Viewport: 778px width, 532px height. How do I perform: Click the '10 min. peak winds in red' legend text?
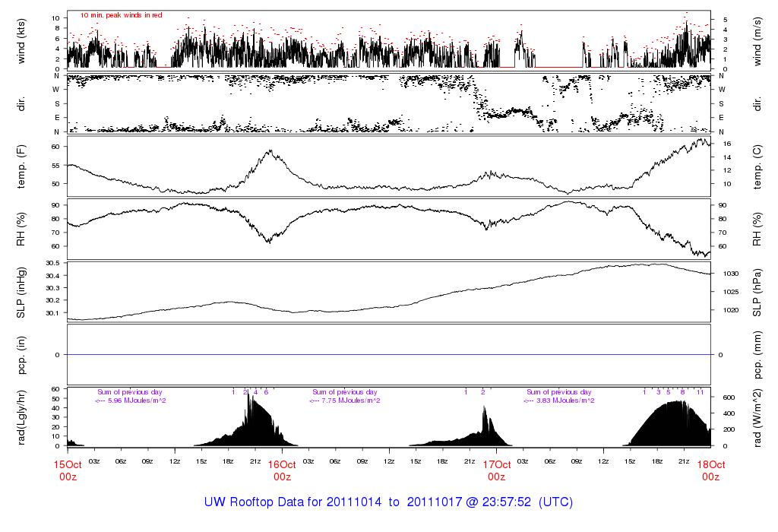coord(121,15)
